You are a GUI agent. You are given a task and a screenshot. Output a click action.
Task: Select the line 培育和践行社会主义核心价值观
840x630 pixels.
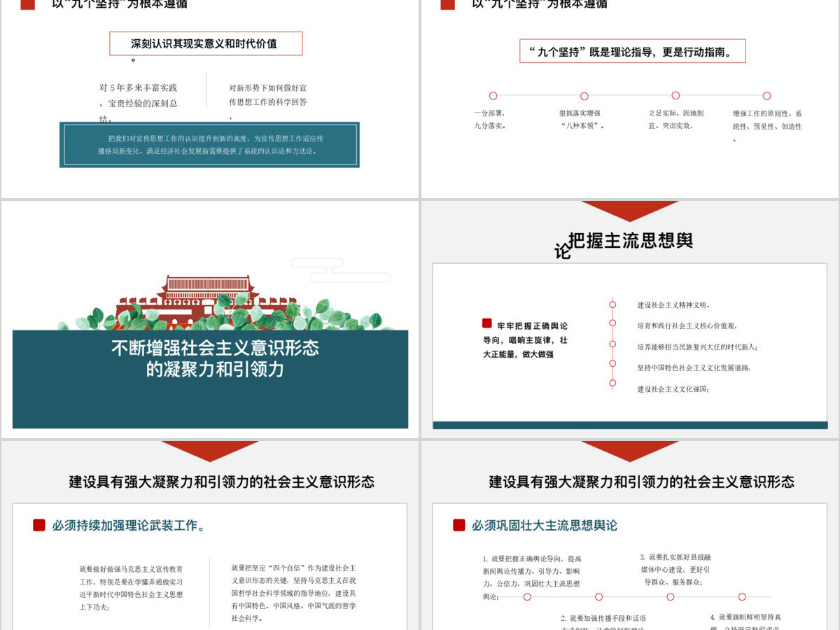[687, 326]
